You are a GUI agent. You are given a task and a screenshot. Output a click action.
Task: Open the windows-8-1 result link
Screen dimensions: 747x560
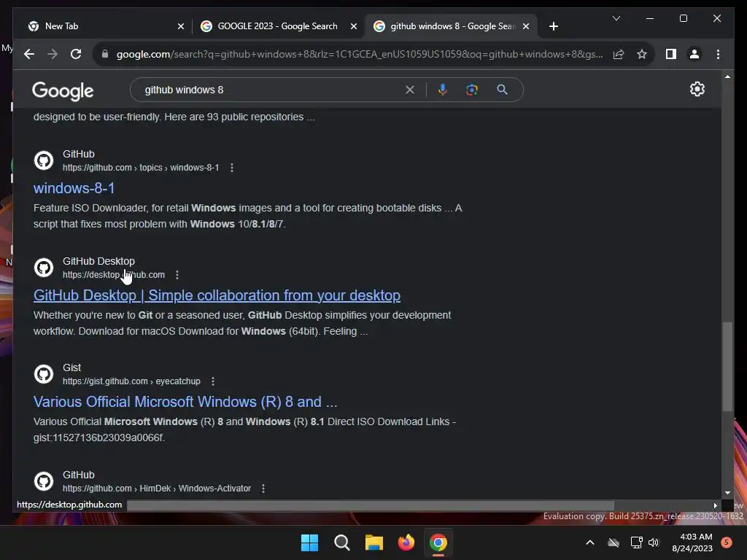pyautogui.click(x=74, y=188)
